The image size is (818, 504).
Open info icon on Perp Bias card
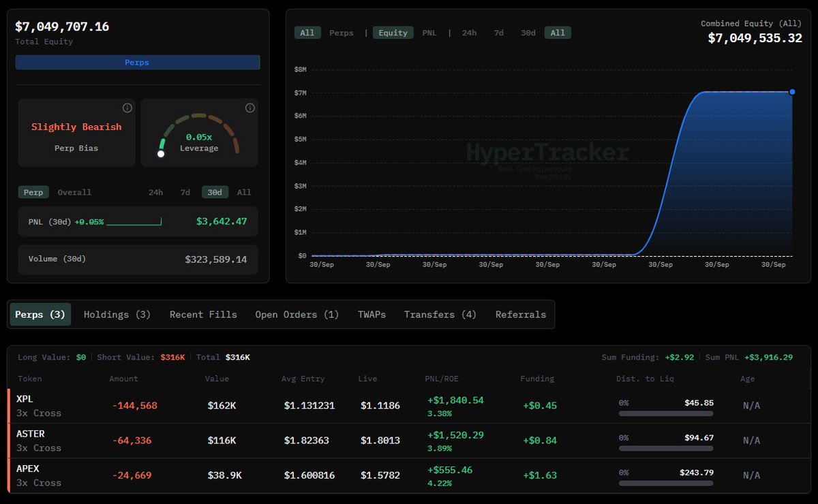[x=127, y=108]
